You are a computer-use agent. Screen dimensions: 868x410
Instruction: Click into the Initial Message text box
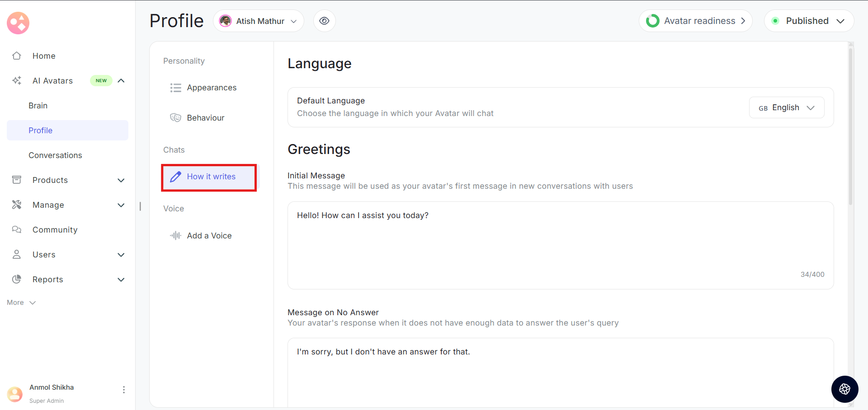(x=560, y=244)
